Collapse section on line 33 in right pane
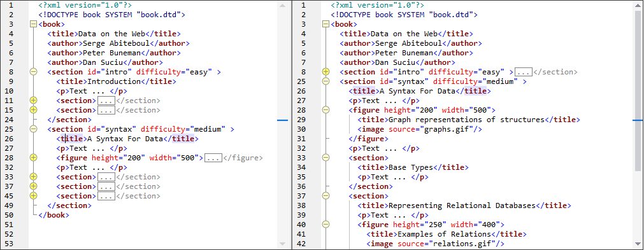644x250 pixels. point(326,158)
